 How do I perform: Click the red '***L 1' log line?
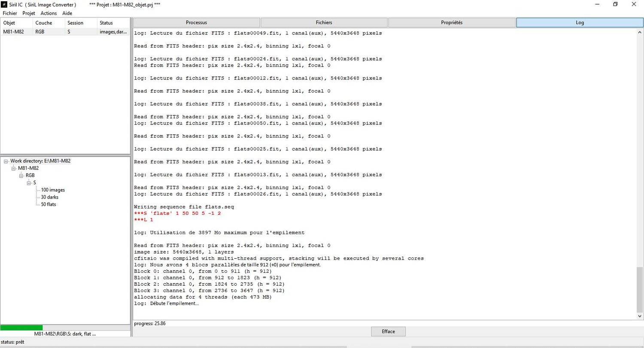point(143,220)
